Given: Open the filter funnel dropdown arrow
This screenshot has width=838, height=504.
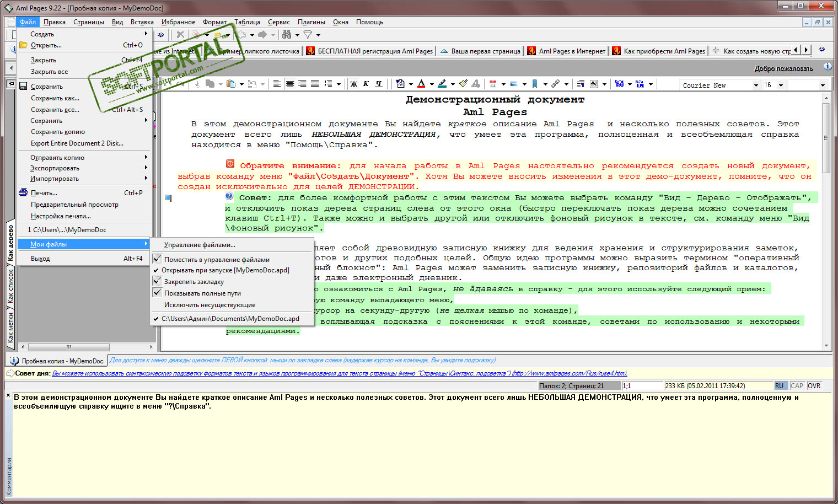Looking at the screenshot, I should (318, 35).
